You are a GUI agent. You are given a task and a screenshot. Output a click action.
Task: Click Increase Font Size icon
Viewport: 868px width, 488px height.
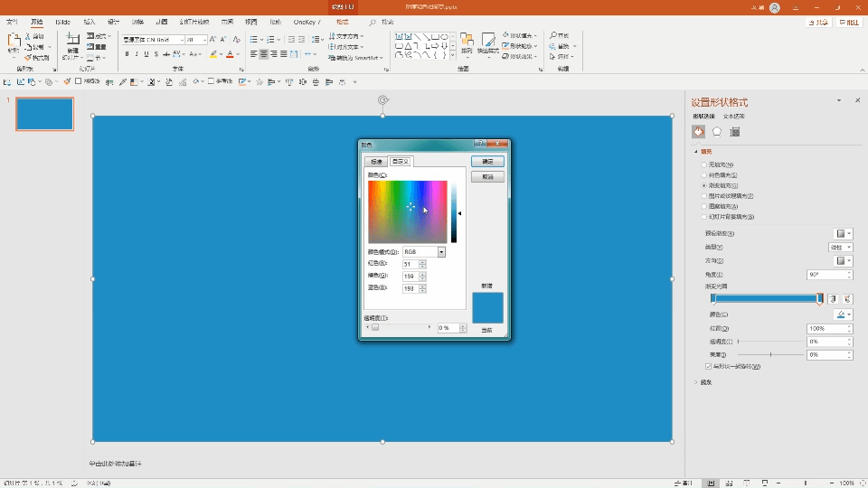[x=213, y=39]
